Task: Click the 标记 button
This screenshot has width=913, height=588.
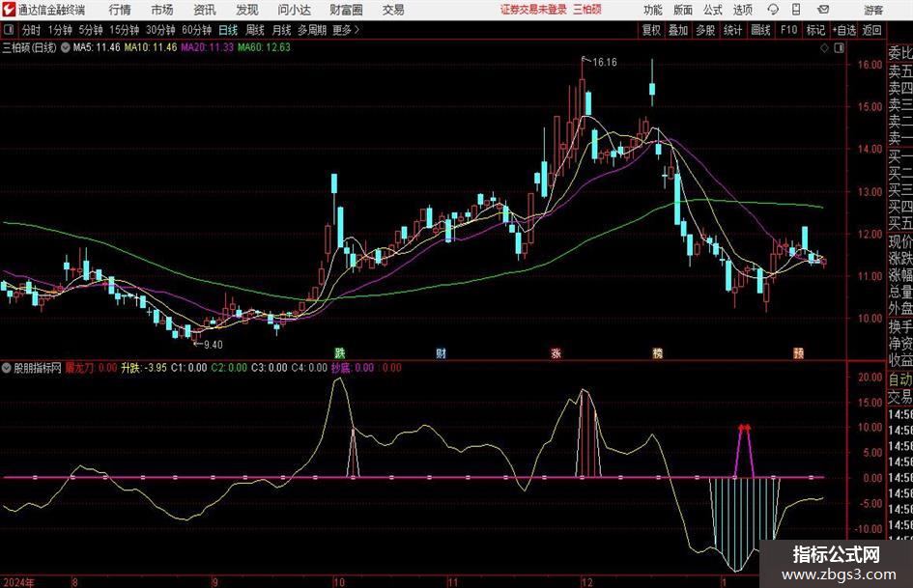Action: coord(815,30)
